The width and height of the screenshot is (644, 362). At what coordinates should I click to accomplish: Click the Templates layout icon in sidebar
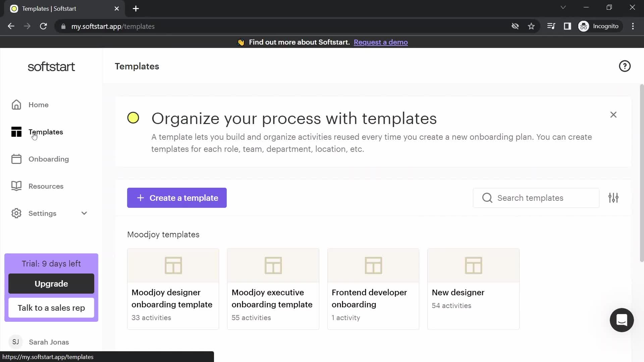point(16,132)
